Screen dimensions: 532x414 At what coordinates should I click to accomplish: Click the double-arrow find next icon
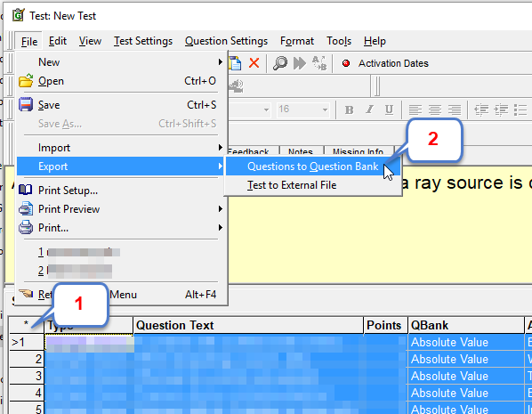tap(300, 63)
